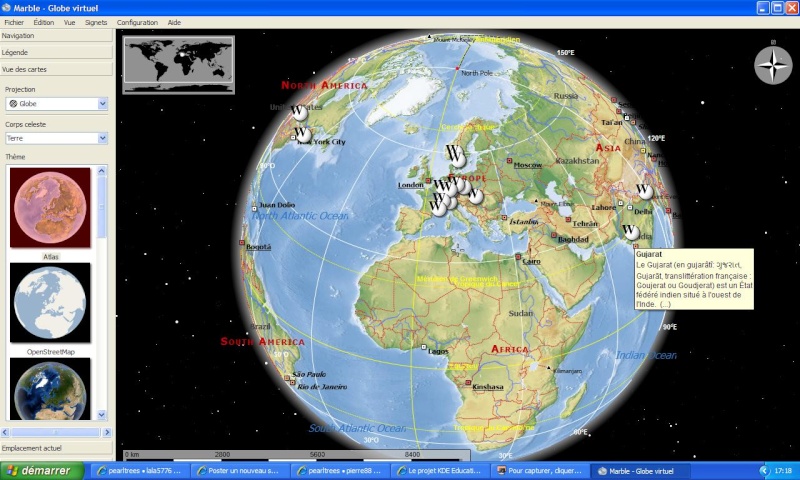The height and width of the screenshot is (480, 800).
Task: Click the theme list scroll down arrow
Action: 102,415
